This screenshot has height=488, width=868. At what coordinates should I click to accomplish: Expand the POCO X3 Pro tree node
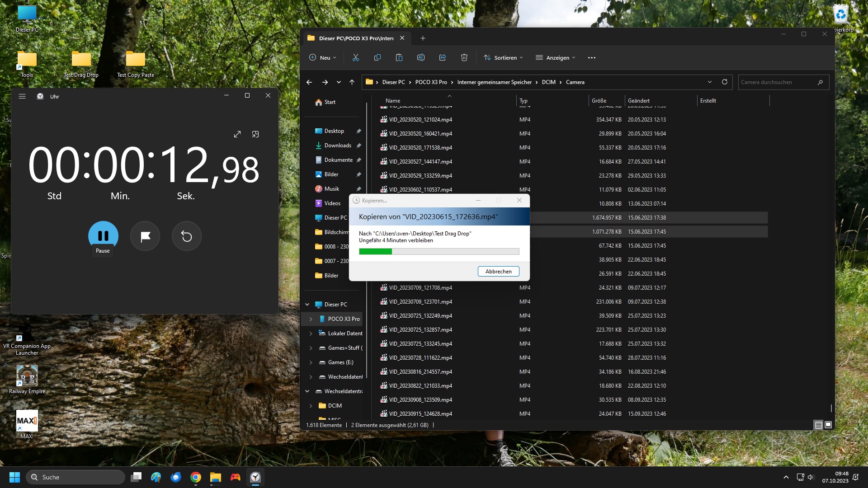tap(311, 319)
